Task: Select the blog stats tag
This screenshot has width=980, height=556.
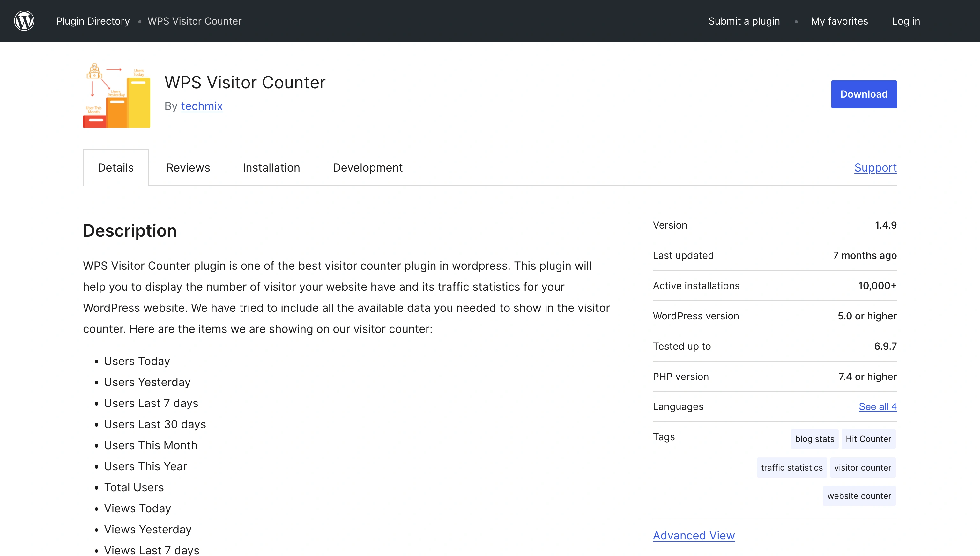Action: pyautogui.click(x=814, y=439)
